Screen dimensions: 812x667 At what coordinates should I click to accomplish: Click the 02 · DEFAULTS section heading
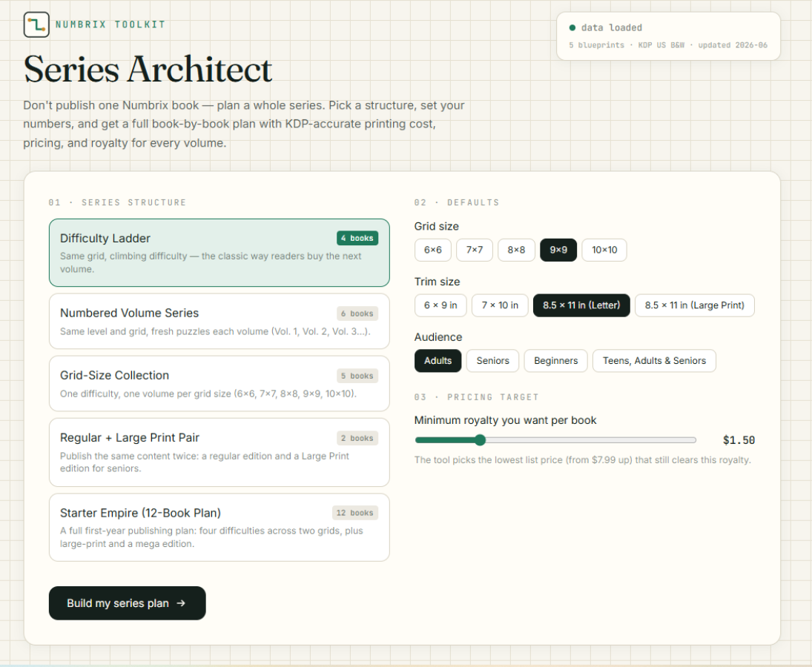457,202
